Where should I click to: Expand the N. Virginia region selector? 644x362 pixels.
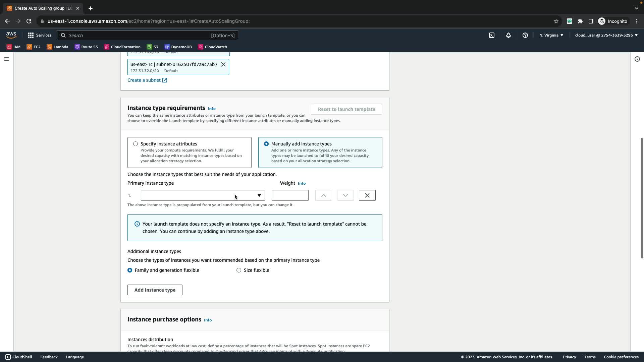click(x=551, y=35)
